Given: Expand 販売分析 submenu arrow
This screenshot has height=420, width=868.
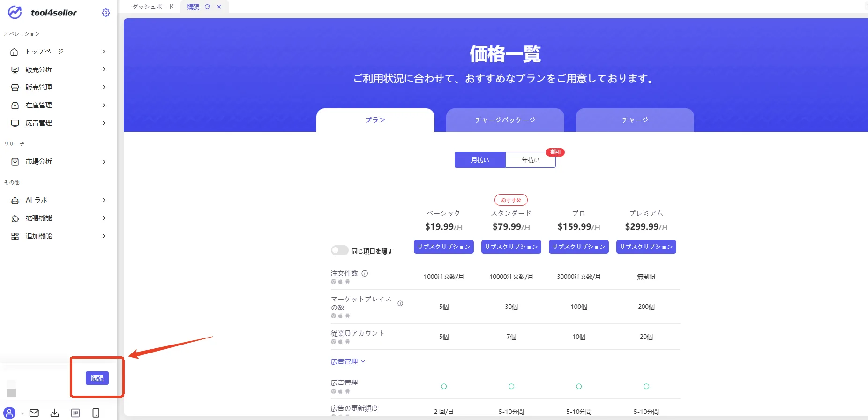Looking at the screenshot, I should [x=104, y=69].
